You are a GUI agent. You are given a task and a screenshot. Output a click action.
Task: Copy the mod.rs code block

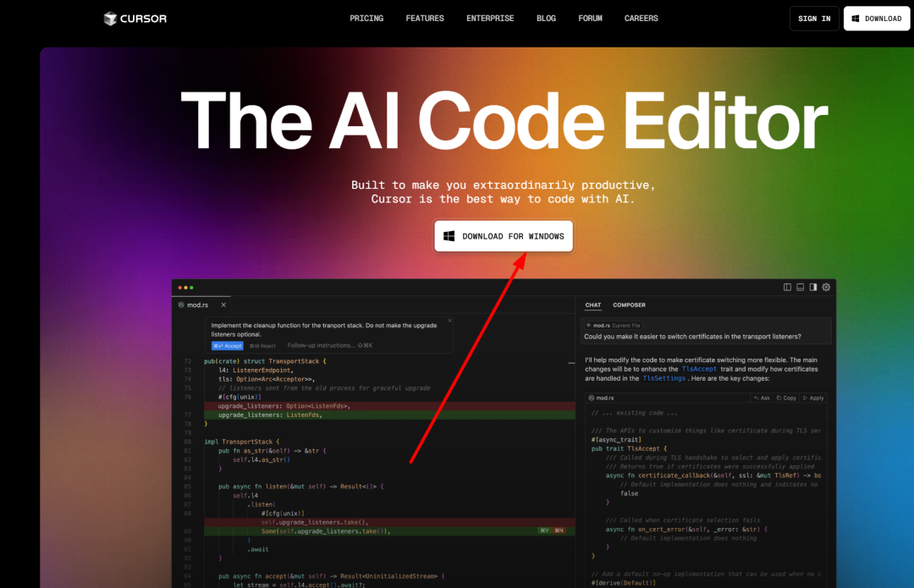tap(786, 398)
